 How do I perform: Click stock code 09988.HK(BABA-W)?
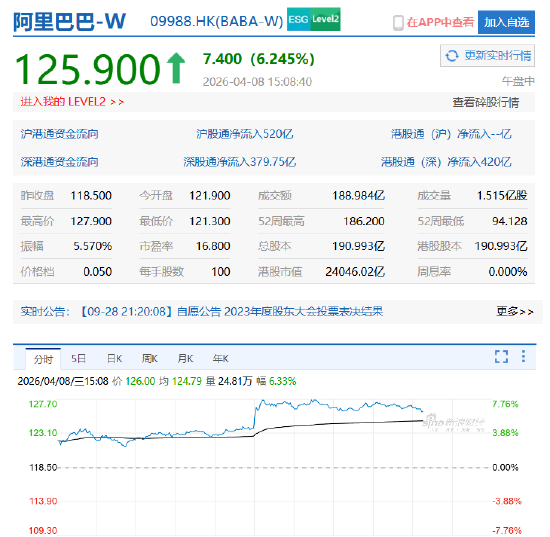point(216,22)
